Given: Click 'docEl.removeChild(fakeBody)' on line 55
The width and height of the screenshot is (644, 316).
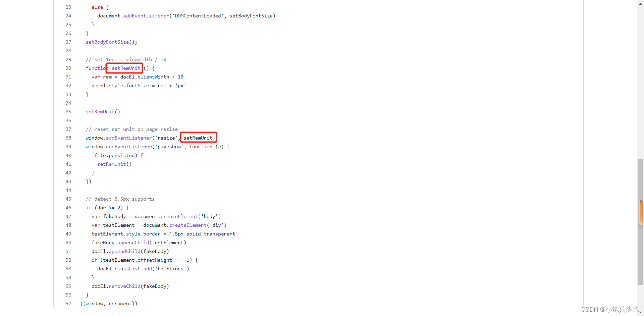Looking at the screenshot, I should coord(130,286).
